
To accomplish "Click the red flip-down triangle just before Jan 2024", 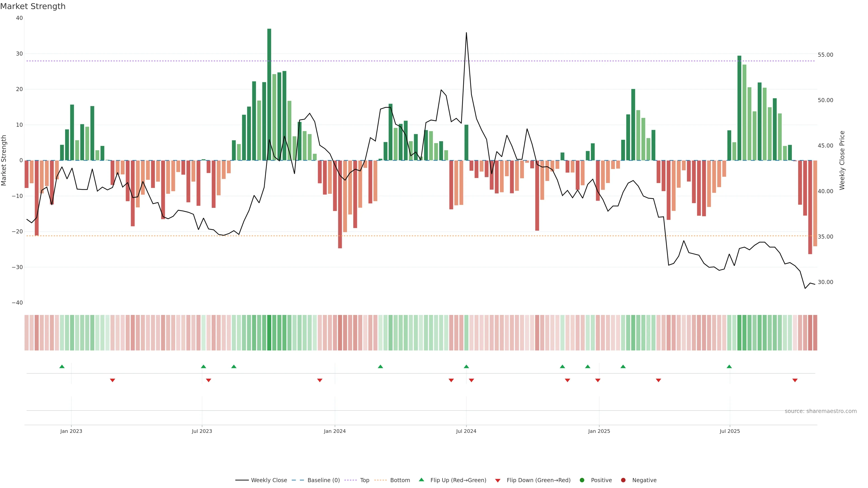I will coord(320,380).
